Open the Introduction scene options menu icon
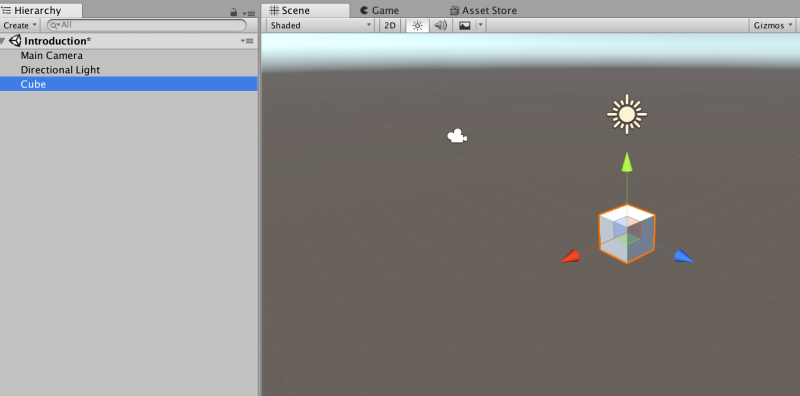The image size is (800, 396). (247, 41)
